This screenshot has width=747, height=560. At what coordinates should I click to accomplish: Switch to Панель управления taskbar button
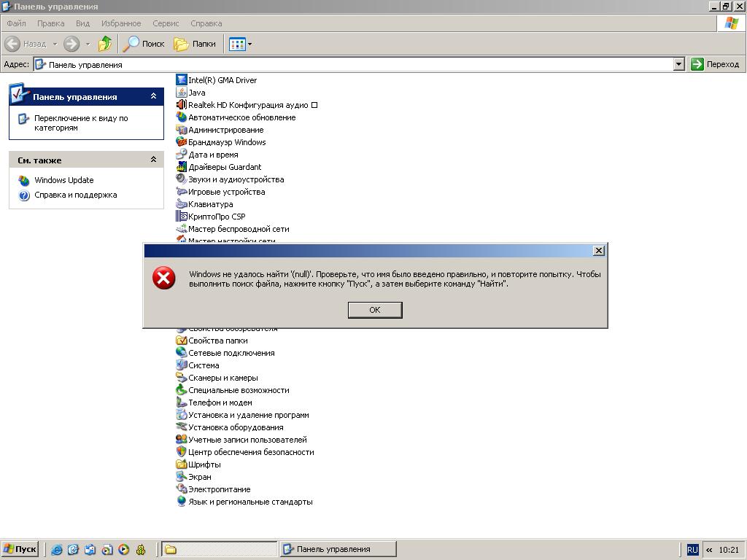[338, 550]
